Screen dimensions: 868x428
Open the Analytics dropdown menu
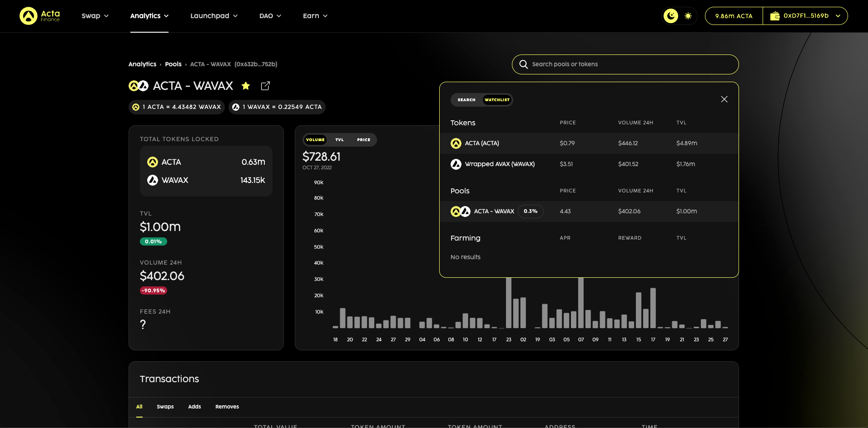[x=149, y=16]
